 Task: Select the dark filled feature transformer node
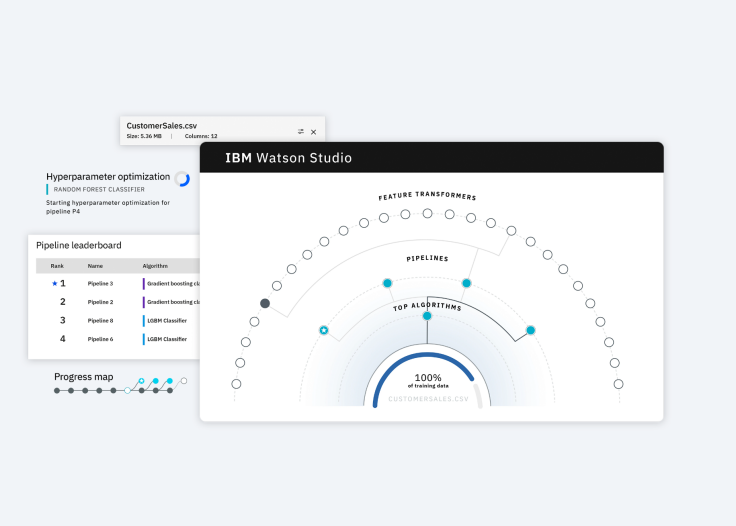[265, 304]
